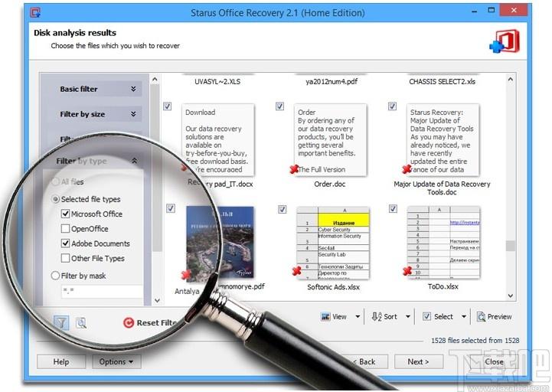Choose the Selected file types radio option
This screenshot has height=392, width=552.
[55, 199]
